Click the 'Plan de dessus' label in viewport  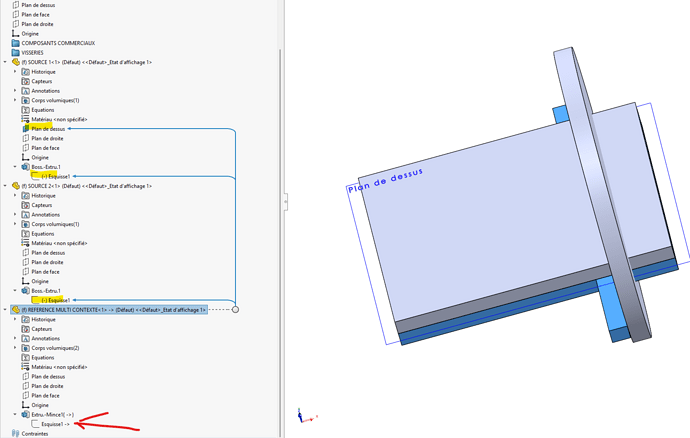click(385, 180)
